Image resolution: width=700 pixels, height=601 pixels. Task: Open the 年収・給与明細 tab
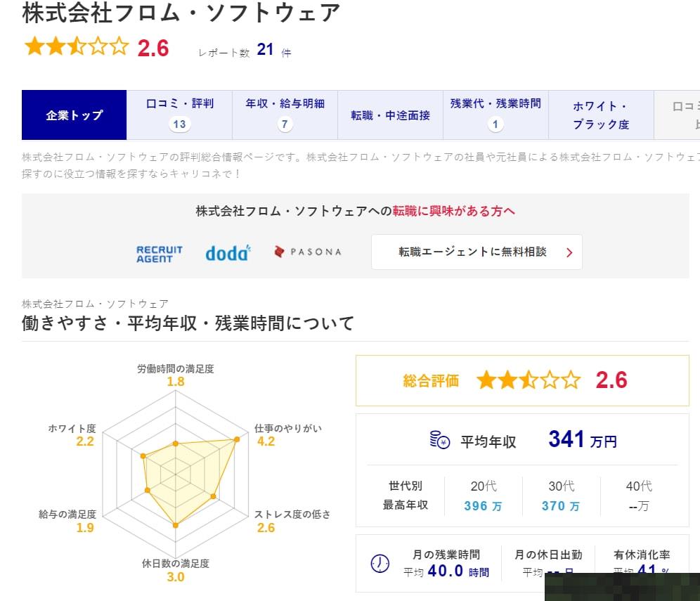285,115
